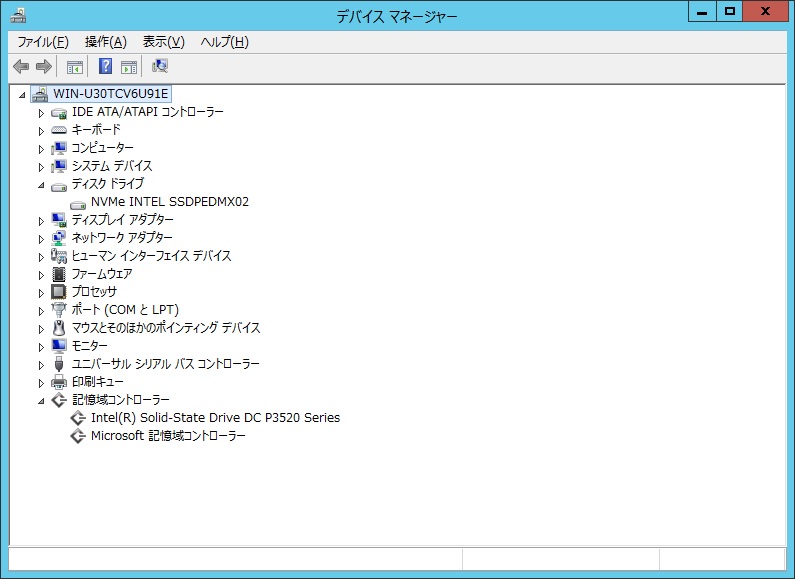Expand the IDE ATA/ATAPI コントローラー node
The height and width of the screenshot is (579, 795).
(x=42, y=113)
